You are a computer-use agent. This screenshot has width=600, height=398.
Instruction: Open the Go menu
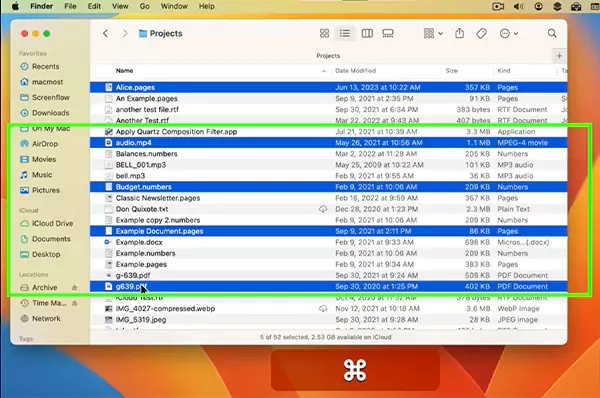(x=144, y=7)
